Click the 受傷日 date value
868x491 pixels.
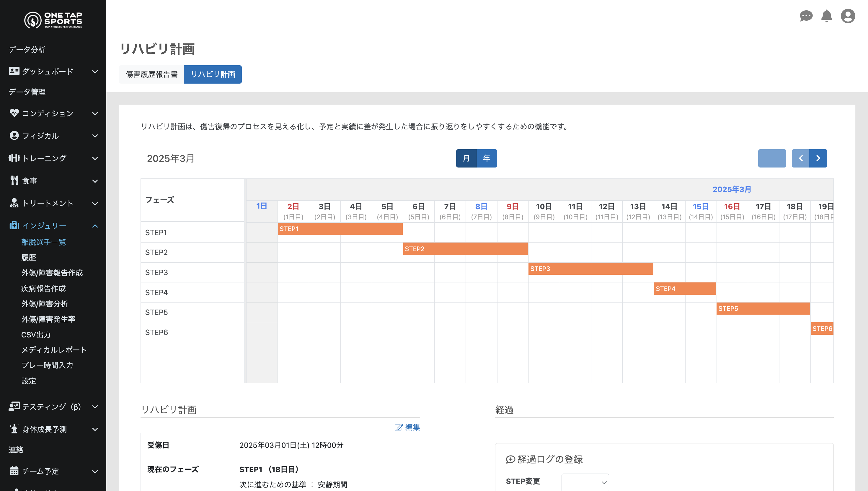tap(291, 445)
